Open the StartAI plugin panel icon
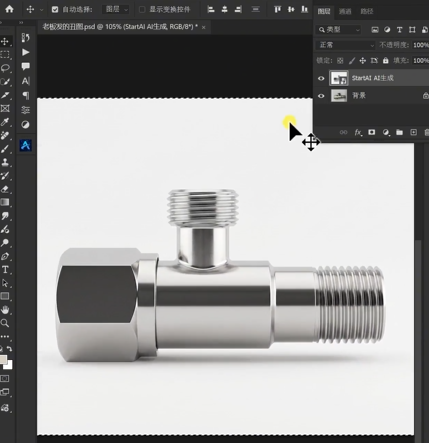 26,145
